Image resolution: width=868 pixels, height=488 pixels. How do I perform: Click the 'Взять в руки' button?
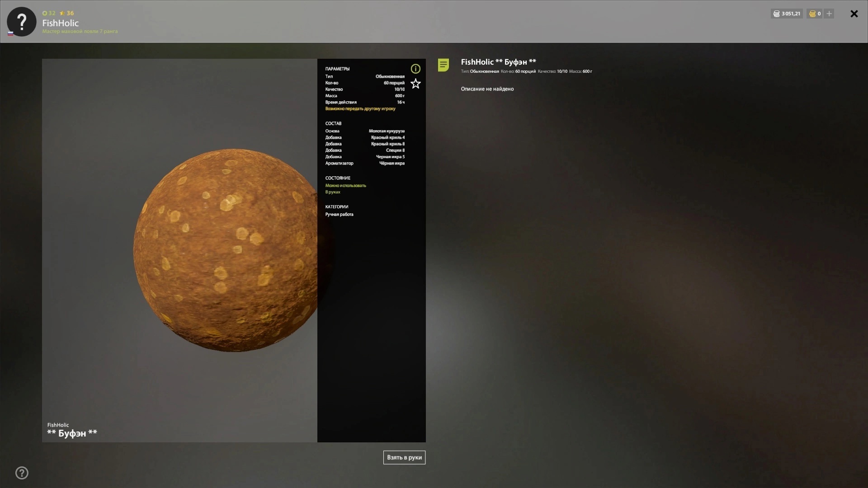point(404,457)
